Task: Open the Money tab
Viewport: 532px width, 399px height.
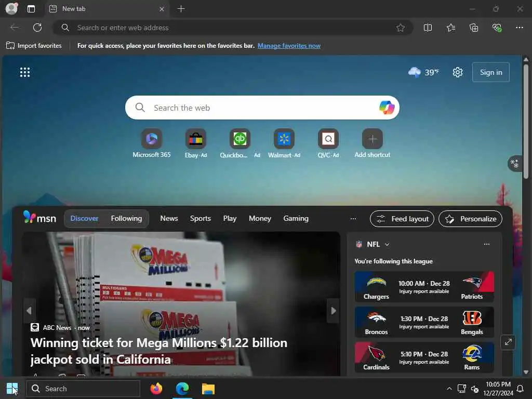Action: click(x=260, y=219)
